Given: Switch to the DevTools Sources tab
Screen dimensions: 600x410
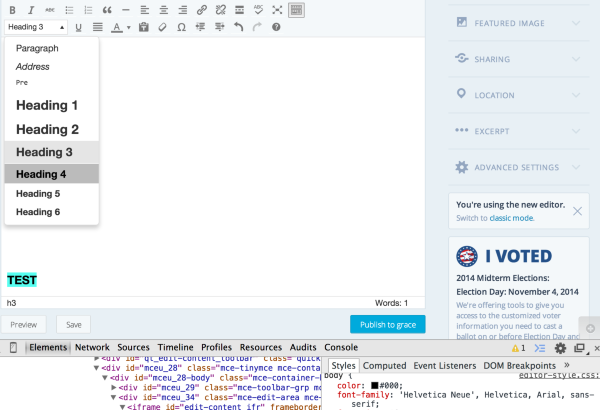Looking at the screenshot, I should (134, 348).
